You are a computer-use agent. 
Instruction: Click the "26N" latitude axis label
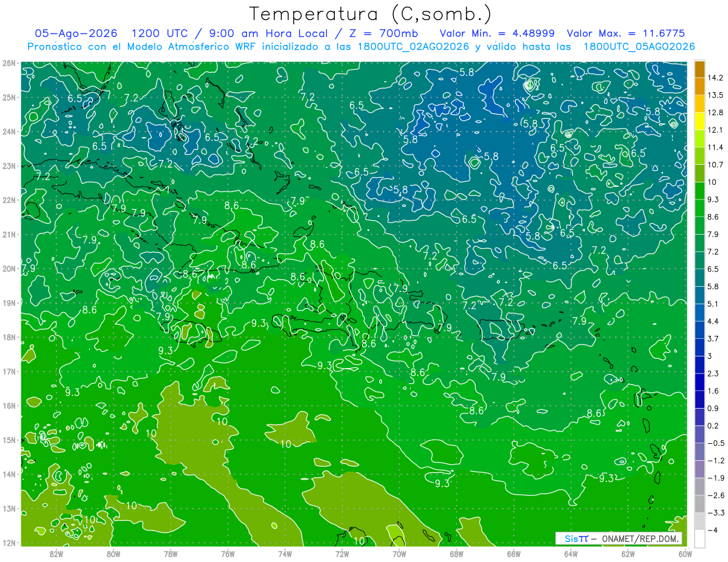(x=8, y=62)
